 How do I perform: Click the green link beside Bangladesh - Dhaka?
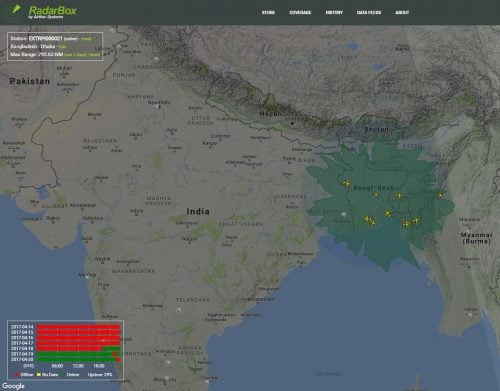pyautogui.click(x=62, y=47)
